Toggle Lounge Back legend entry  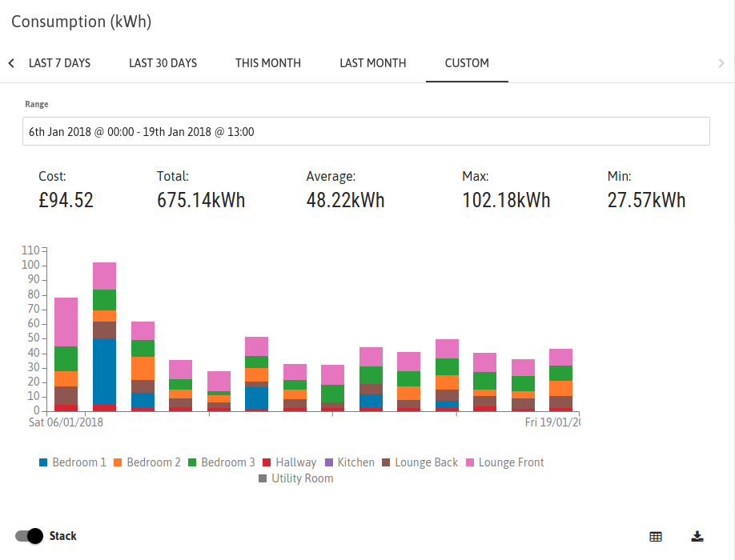420,462
